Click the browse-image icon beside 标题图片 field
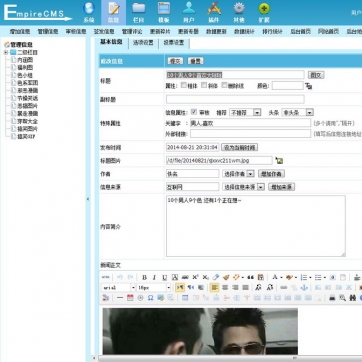Screen dimensions: 362x362 point(279,161)
